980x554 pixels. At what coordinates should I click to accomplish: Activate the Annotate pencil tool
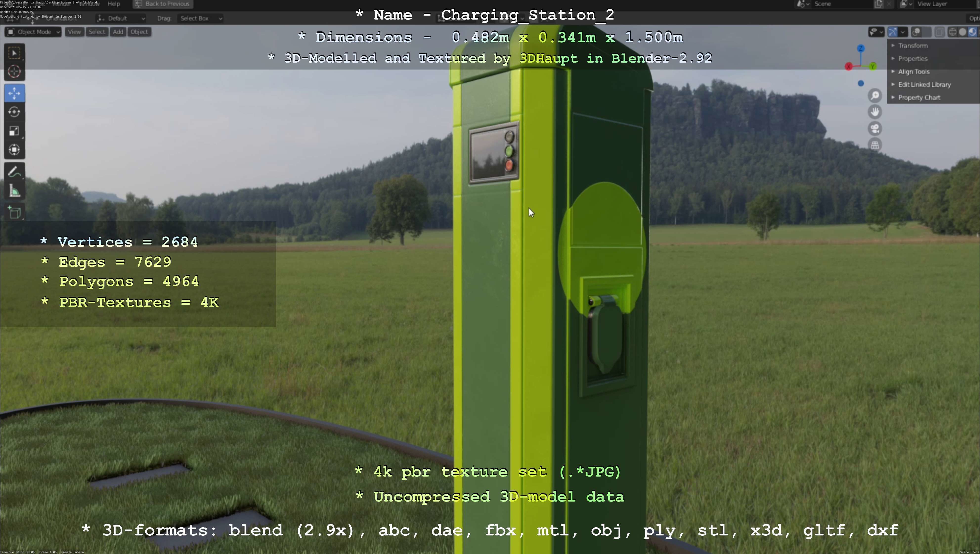pos(14,172)
